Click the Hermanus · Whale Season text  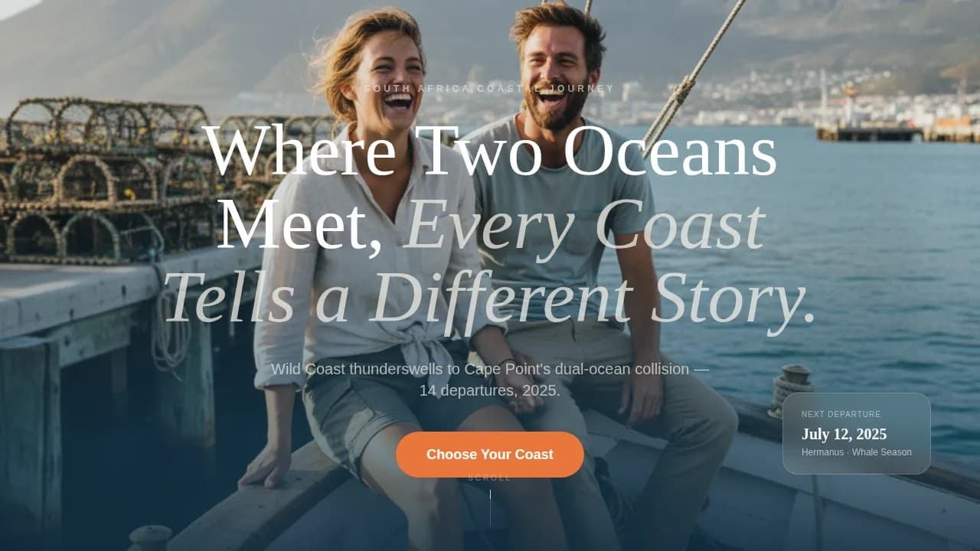pyautogui.click(x=857, y=452)
